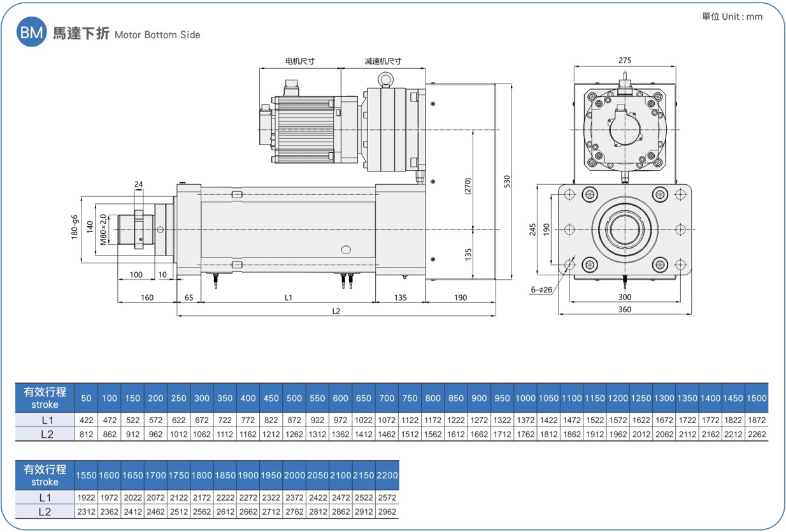Click L1 value 872
Image resolution: width=786 pixels, height=532 pixels.
(x=294, y=420)
